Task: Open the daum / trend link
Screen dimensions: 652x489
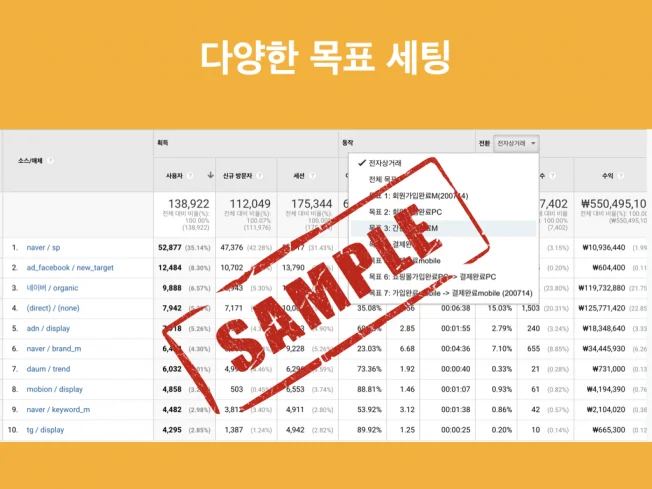Action: point(48,369)
